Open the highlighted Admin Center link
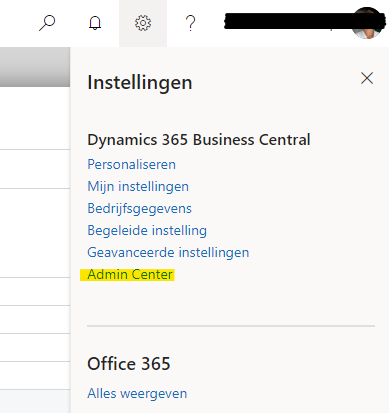Viewport: 389px width, 413px height. (130, 274)
